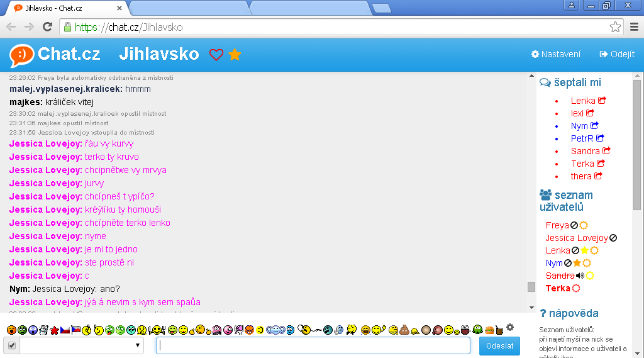The width and height of the screenshot is (644, 358).
Task: Open the Chrome menu icon
Action: click(x=634, y=27)
